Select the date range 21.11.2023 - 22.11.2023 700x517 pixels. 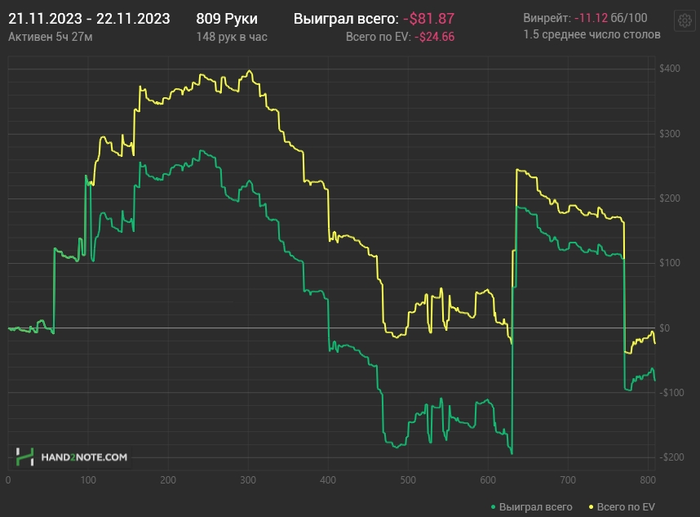click(89, 19)
